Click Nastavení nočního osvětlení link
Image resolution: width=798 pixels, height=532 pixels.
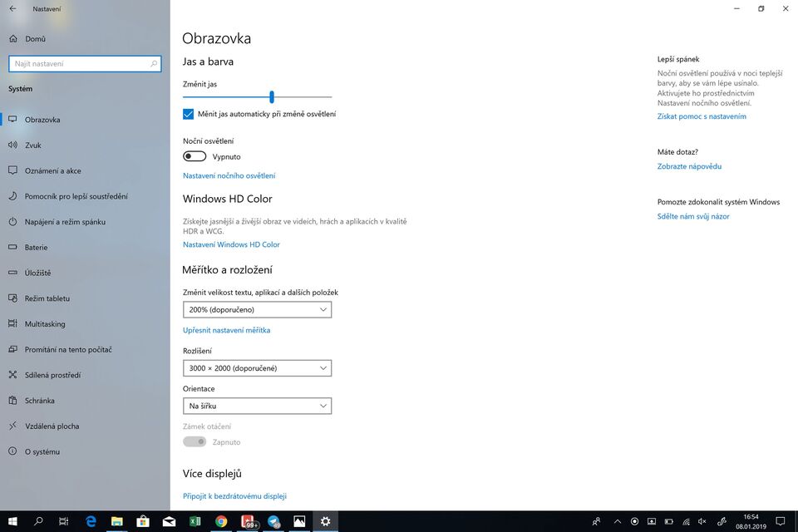click(x=229, y=175)
